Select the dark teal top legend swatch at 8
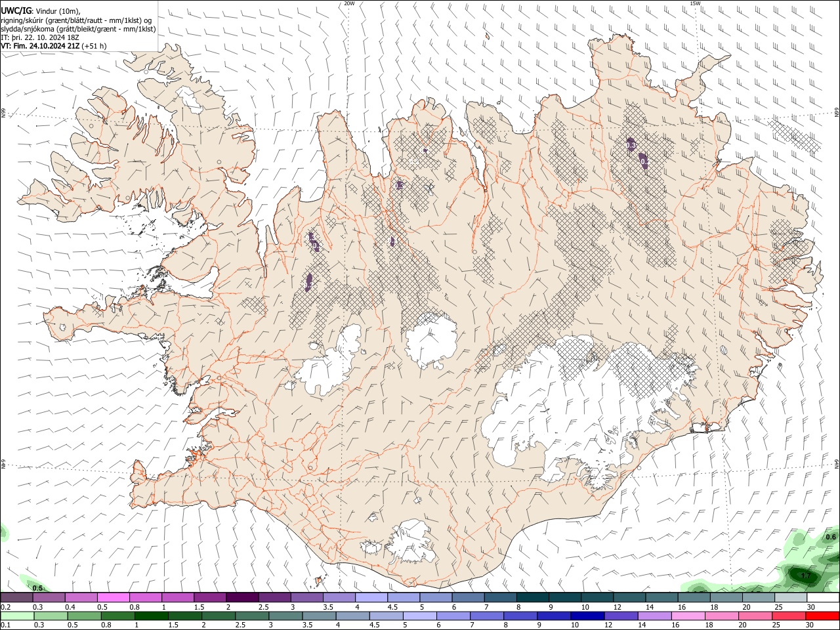The height and width of the screenshot is (630, 840). pyautogui.click(x=533, y=597)
